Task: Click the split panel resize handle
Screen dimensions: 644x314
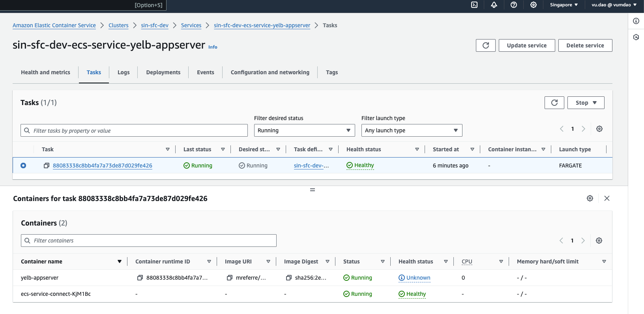Action: tap(313, 190)
